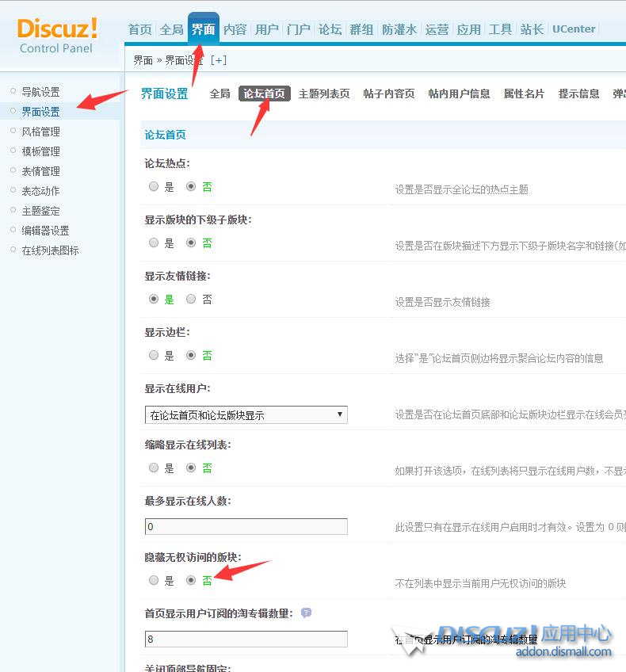Click the UCenter menu item
The width and height of the screenshot is (626, 672).
pyautogui.click(x=574, y=29)
